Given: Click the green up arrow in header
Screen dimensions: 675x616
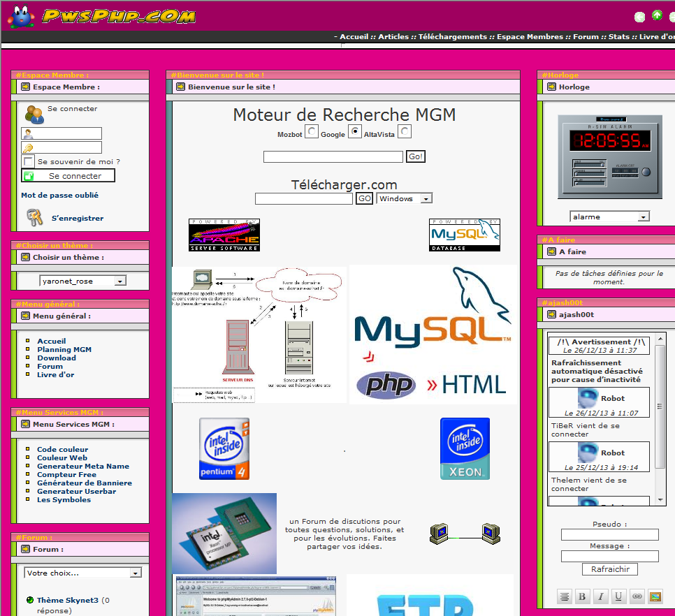Looking at the screenshot, I should click(657, 15).
